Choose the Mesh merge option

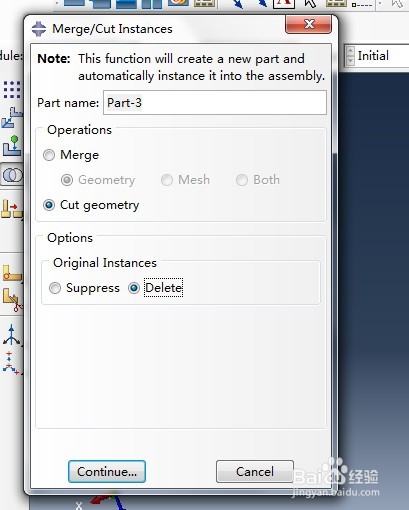coord(167,180)
